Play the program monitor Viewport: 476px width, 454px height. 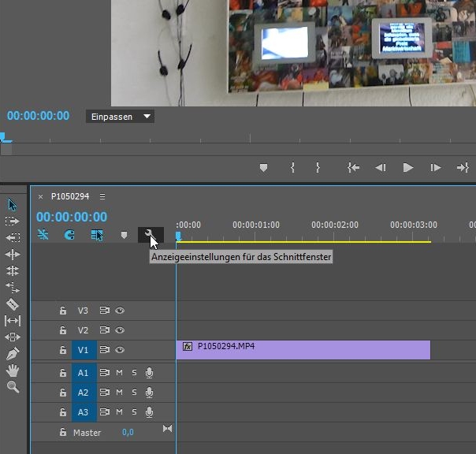407,168
